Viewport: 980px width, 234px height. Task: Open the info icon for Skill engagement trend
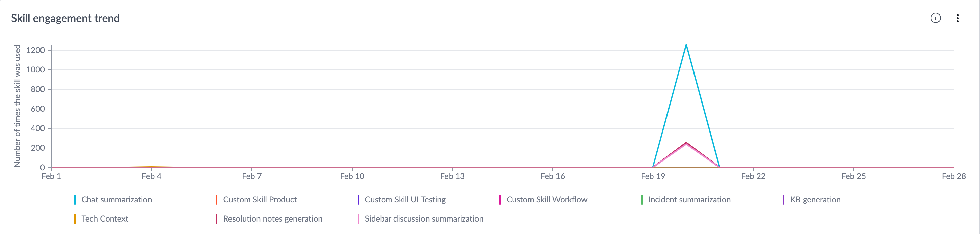[x=935, y=18]
